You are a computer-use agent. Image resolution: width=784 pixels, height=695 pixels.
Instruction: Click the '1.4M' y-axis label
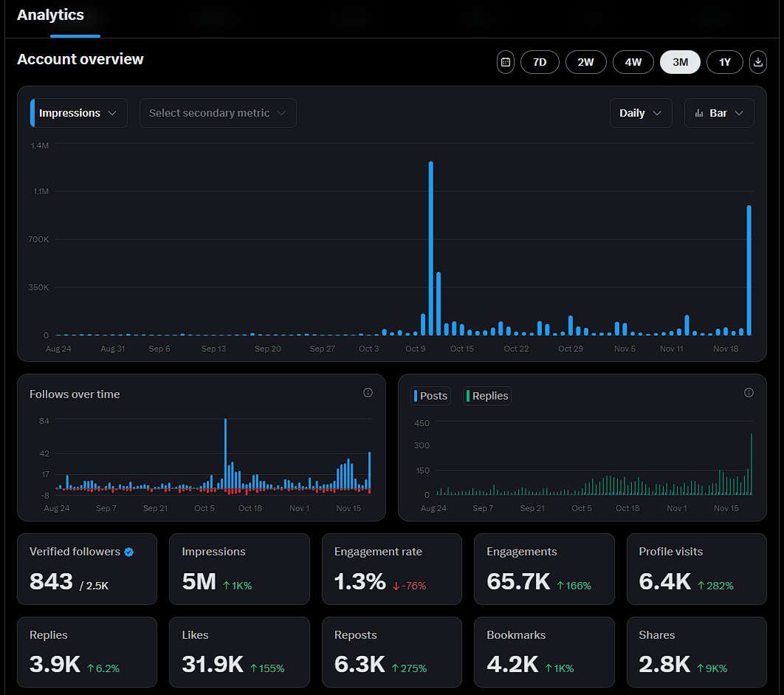click(40, 145)
